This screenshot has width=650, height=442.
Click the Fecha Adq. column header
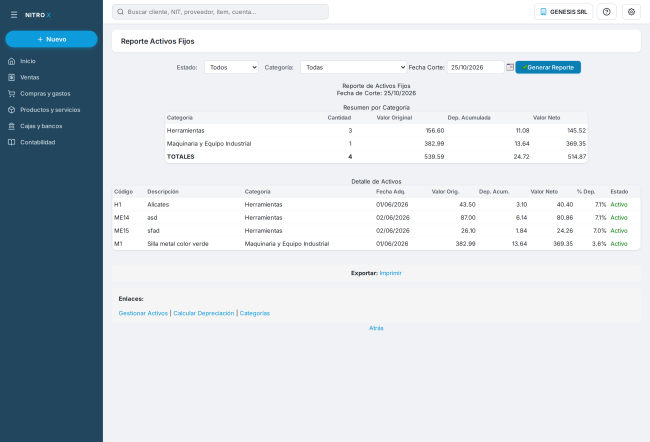point(390,192)
